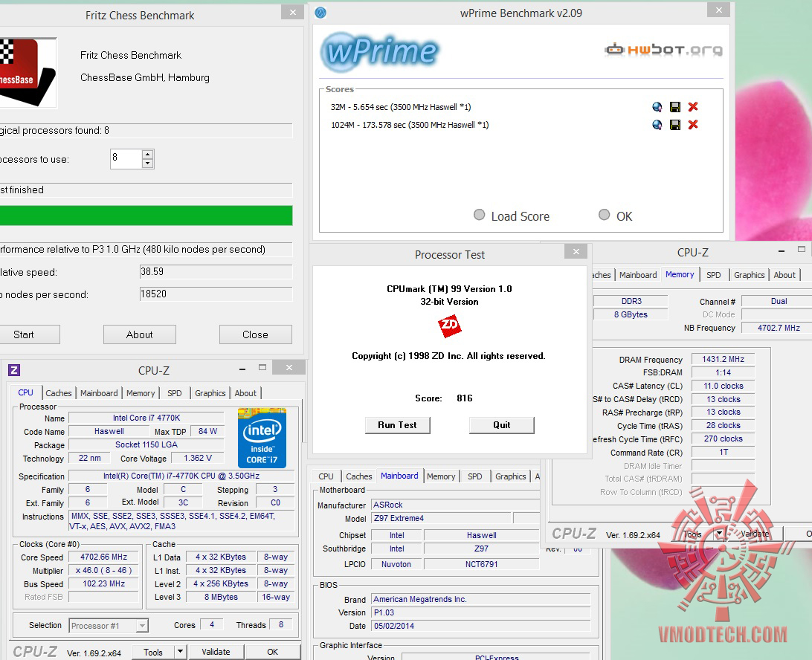Image resolution: width=812 pixels, height=660 pixels.
Task: Click the kilo nodes value 18520
Action: pyautogui.click(x=216, y=294)
